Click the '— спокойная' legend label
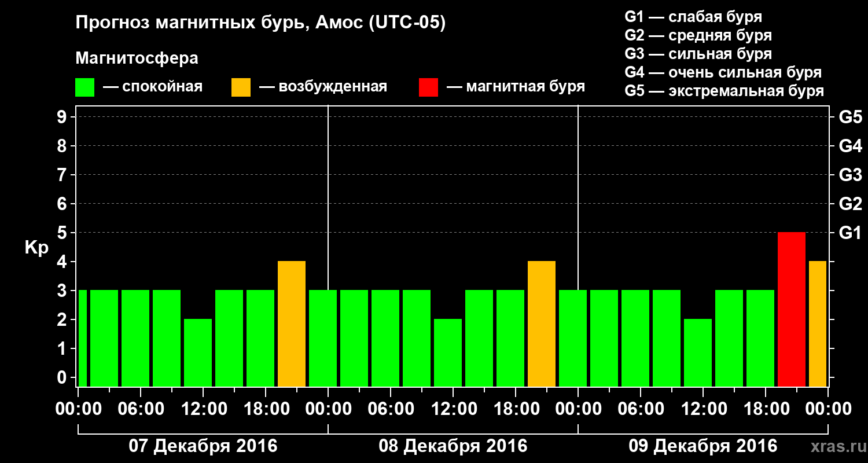Image resolution: width=868 pixels, height=463 pixels. [153, 87]
